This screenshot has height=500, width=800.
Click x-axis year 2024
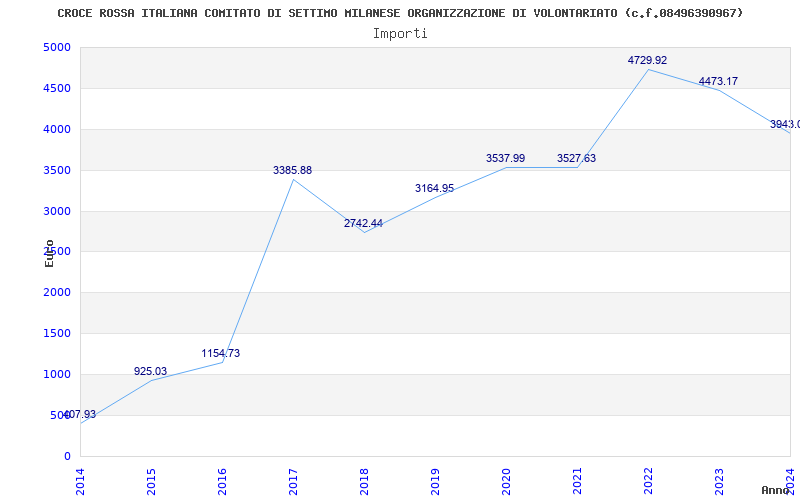(x=789, y=482)
